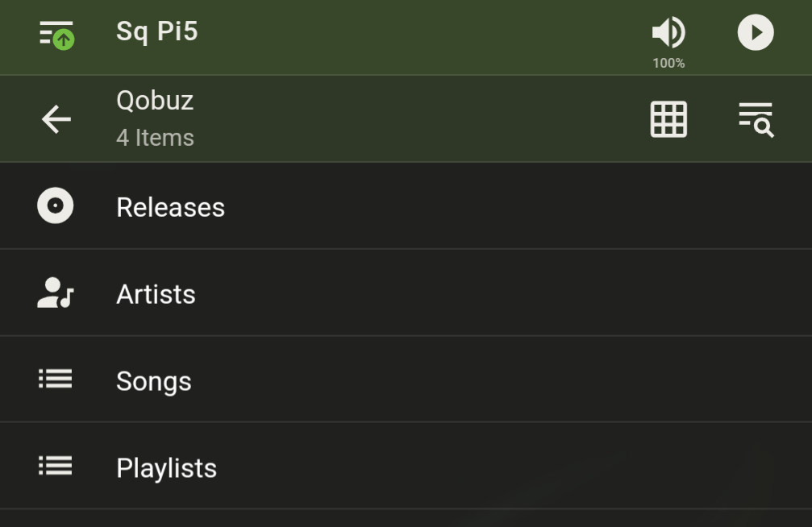
Task: Click the Releases disc icon
Action: [x=56, y=205]
